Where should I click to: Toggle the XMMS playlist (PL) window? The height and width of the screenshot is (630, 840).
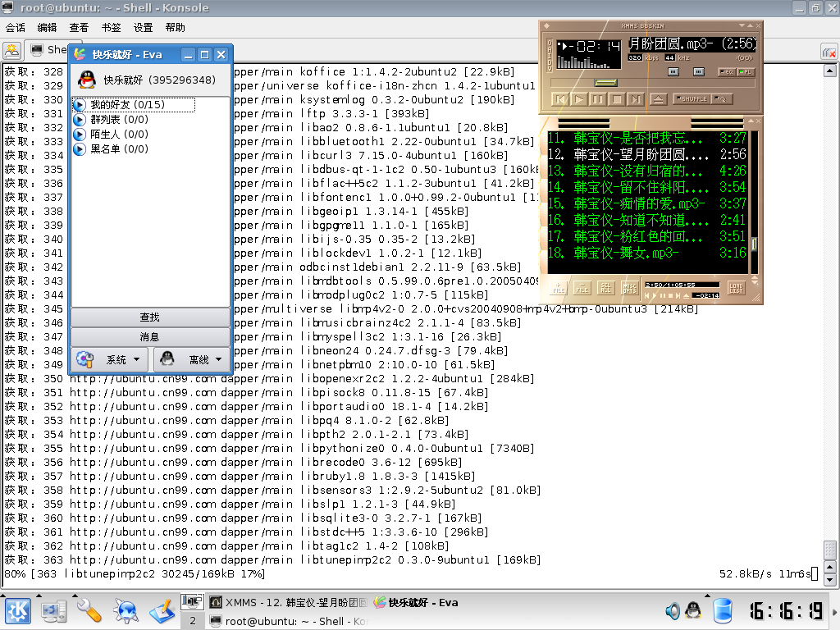pyautogui.click(x=745, y=72)
